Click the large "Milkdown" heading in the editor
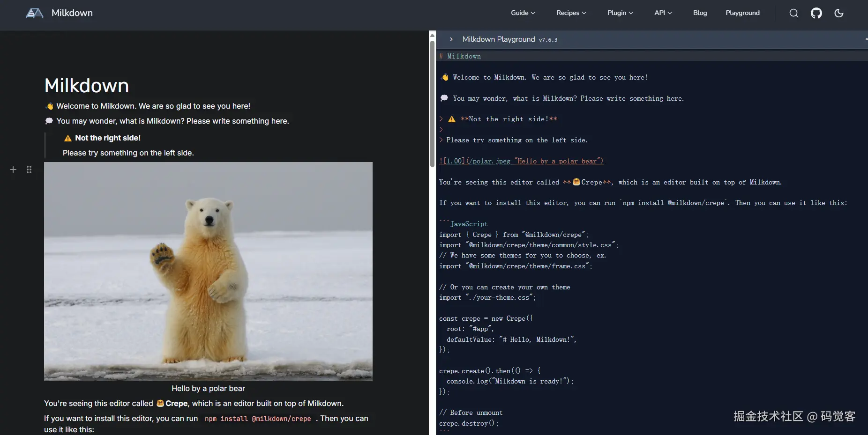The width and height of the screenshot is (868, 435). point(87,86)
